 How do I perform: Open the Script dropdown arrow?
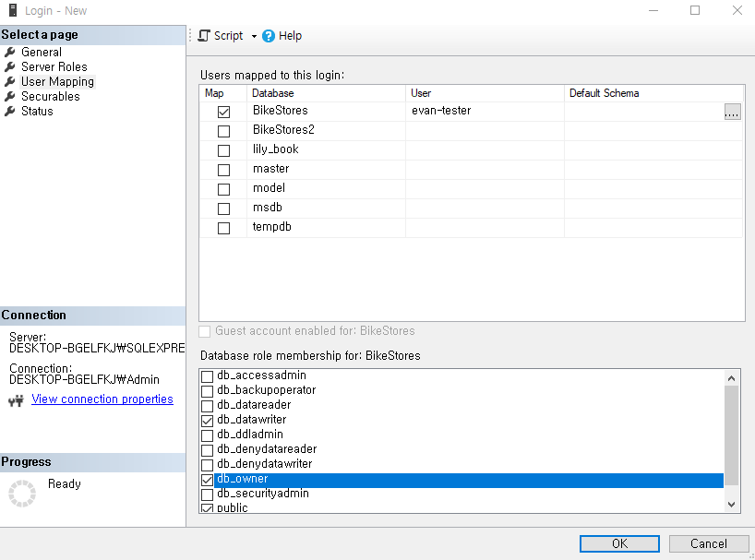(x=254, y=37)
